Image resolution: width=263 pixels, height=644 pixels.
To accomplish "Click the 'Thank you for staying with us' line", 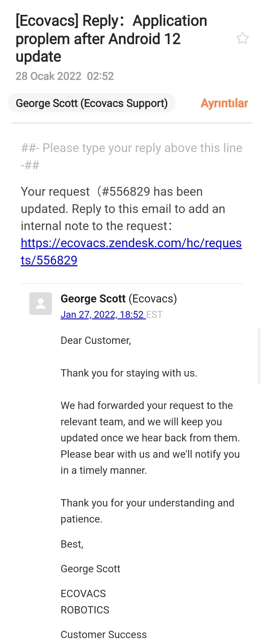I will pyautogui.click(x=129, y=373).
